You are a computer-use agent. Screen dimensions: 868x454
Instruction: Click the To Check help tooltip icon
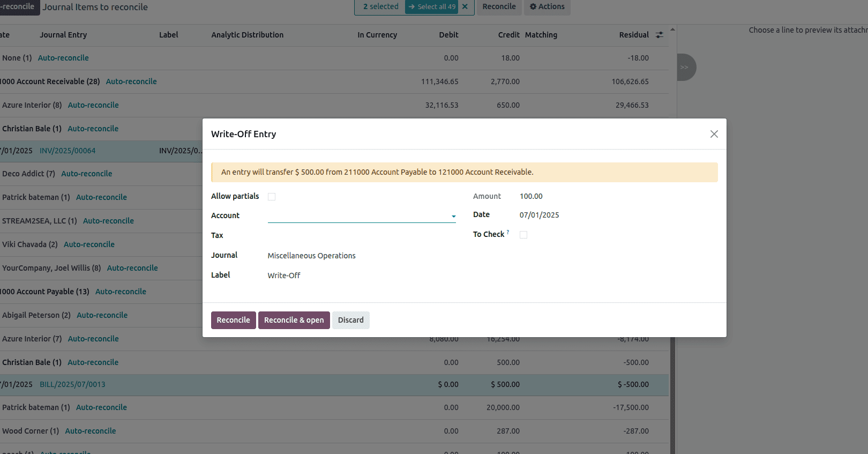[508, 232]
